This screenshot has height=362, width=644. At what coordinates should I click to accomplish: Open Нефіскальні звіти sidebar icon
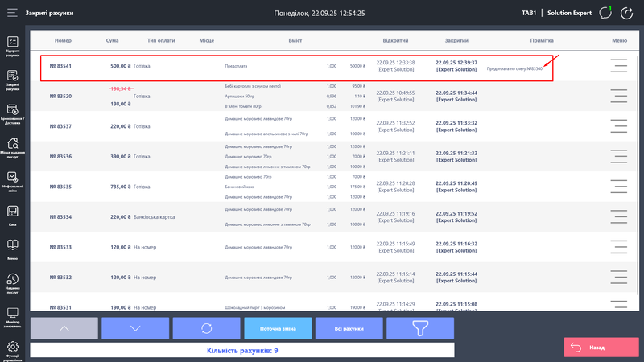pos(13,180)
